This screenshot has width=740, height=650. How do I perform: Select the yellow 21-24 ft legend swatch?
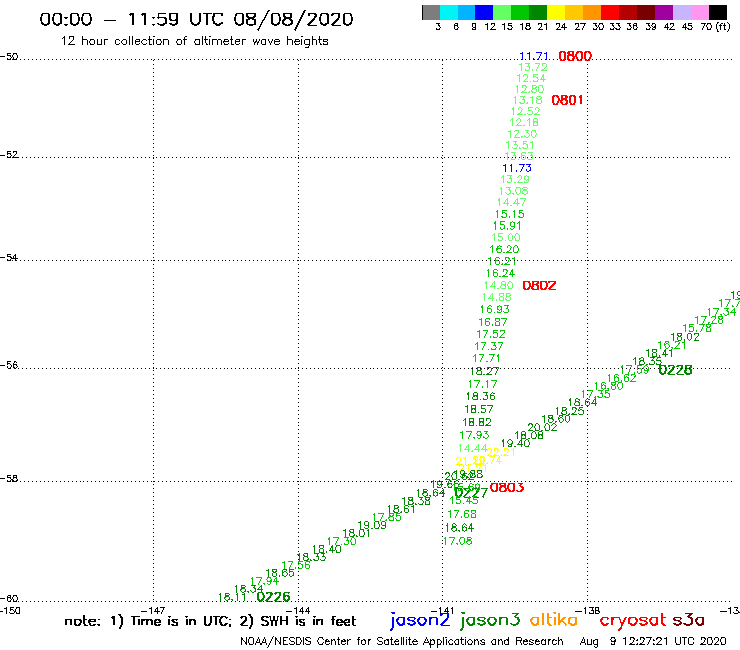(556, 12)
